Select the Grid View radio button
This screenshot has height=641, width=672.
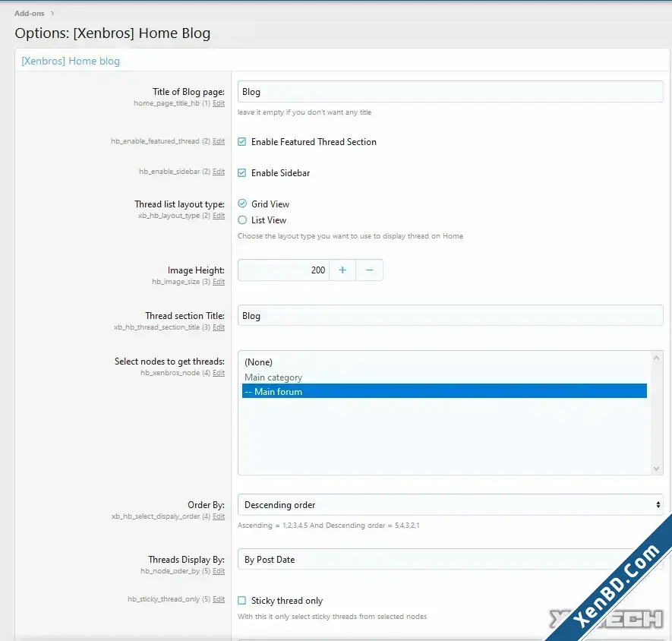pyautogui.click(x=242, y=204)
